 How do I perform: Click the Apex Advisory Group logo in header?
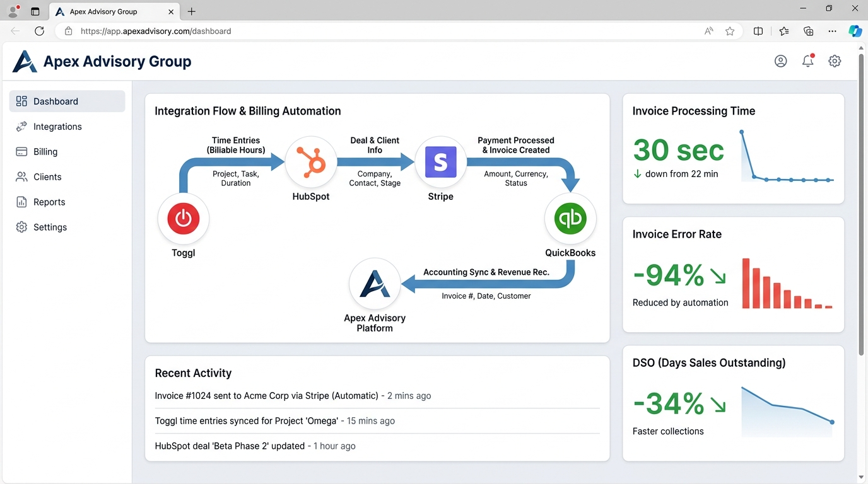[x=25, y=62]
